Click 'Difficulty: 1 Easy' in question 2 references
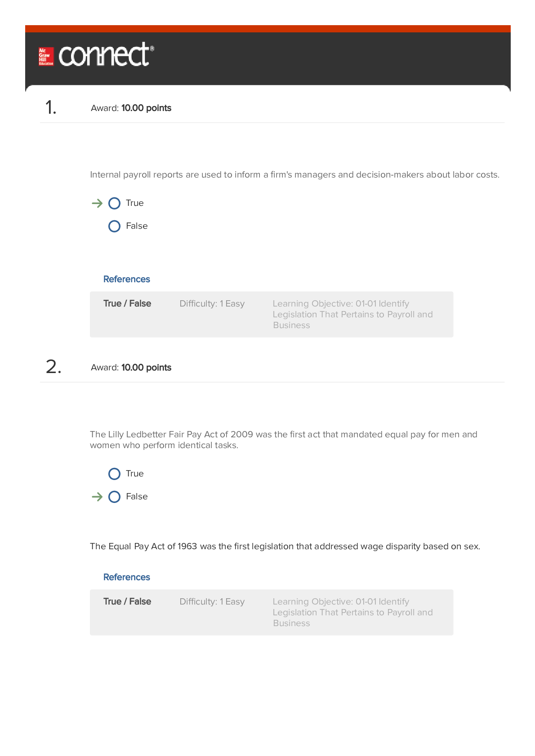535x756 pixels. pos(212,601)
